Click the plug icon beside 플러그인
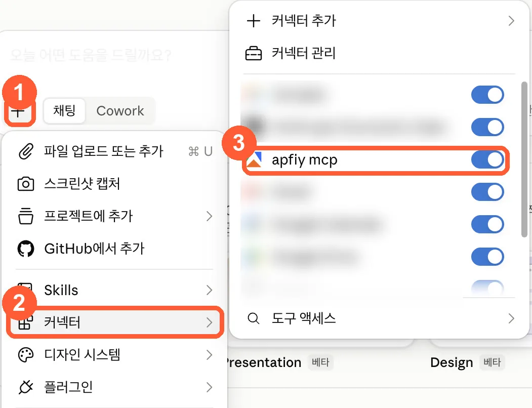The width and height of the screenshot is (532, 408). pyautogui.click(x=26, y=387)
